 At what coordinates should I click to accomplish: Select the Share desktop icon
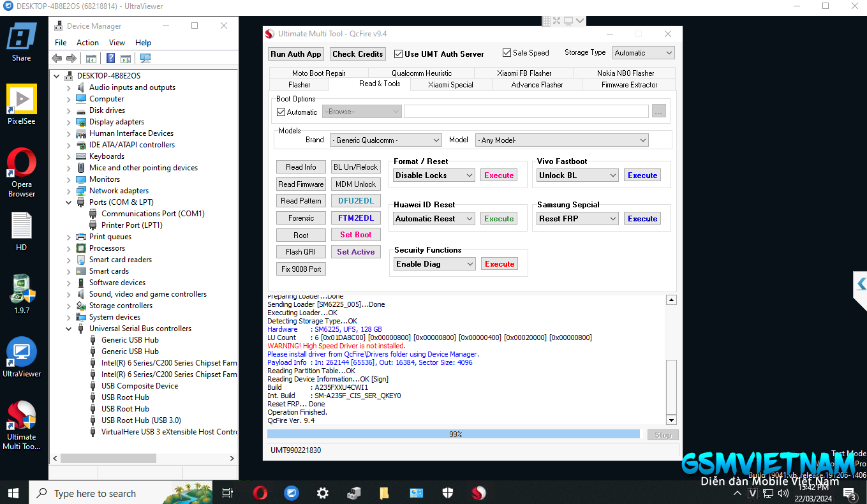click(22, 42)
